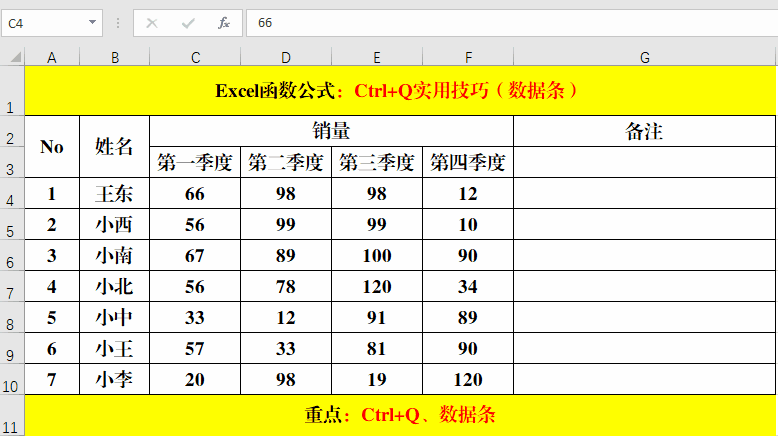Screen dimensions: 778x436
Task: Select 小王's third quarter value 81
Action: click(x=377, y=348)
